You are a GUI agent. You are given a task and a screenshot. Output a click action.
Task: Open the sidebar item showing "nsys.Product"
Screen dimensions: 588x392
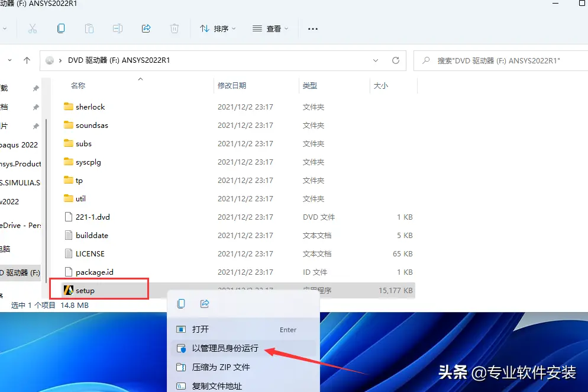tap(20, 163)
